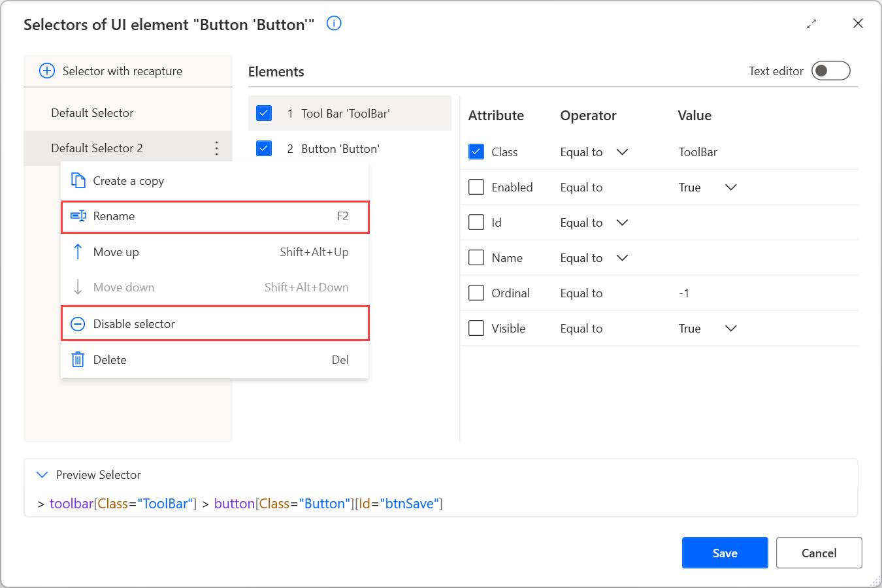Enable the Text editor toggle
Image resolution: width=882 pixels, height=588 pixels.
830,71
